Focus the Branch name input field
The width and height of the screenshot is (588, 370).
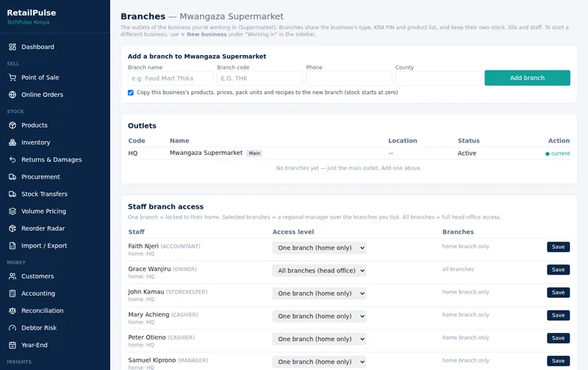pyautogui.click(x=171, y=79)
